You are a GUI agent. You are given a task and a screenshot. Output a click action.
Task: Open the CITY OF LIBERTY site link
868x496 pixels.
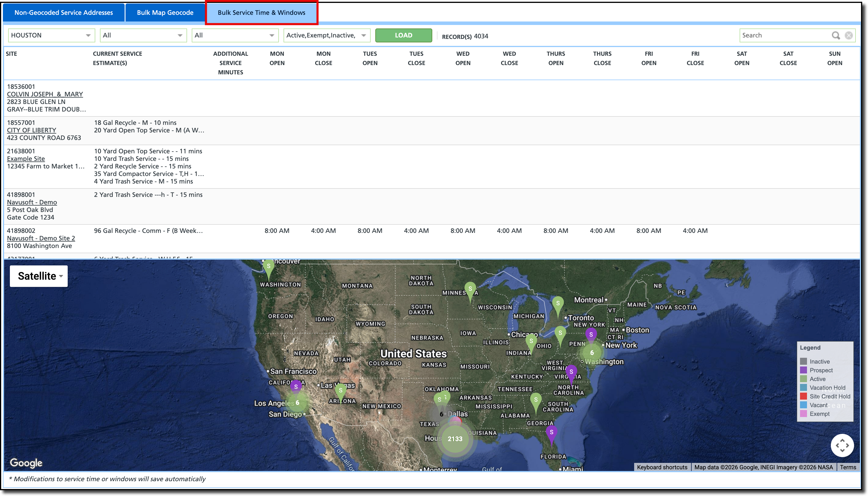(x=31, y=130)
